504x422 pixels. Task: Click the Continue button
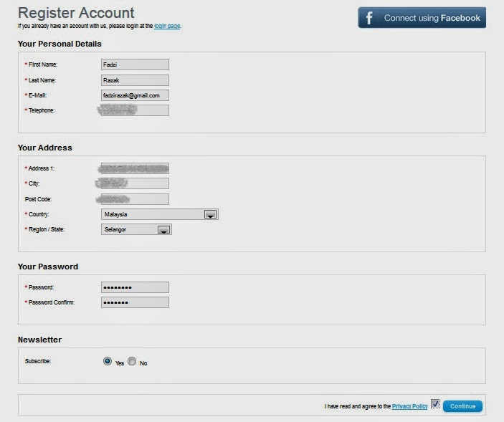(462, 406)
